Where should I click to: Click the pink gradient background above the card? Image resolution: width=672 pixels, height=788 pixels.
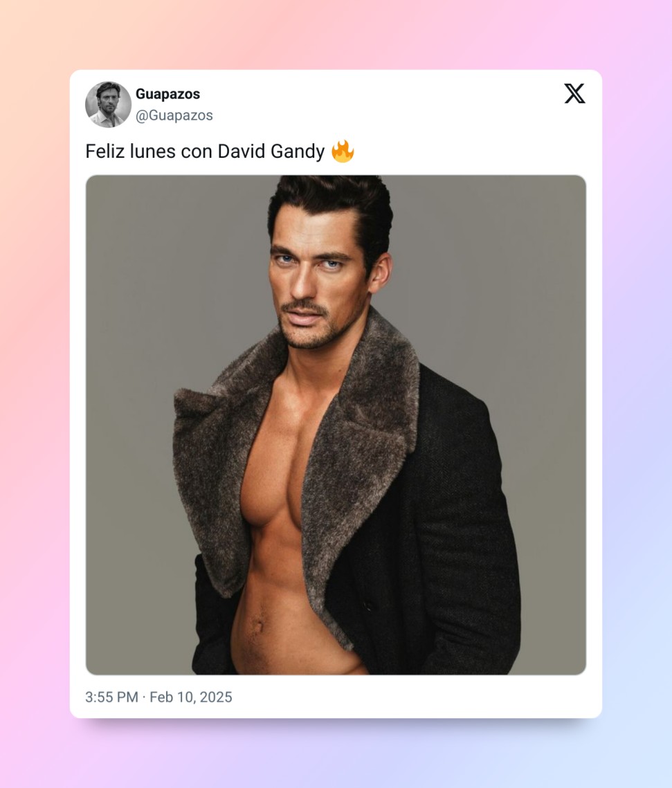pos(336,34)
